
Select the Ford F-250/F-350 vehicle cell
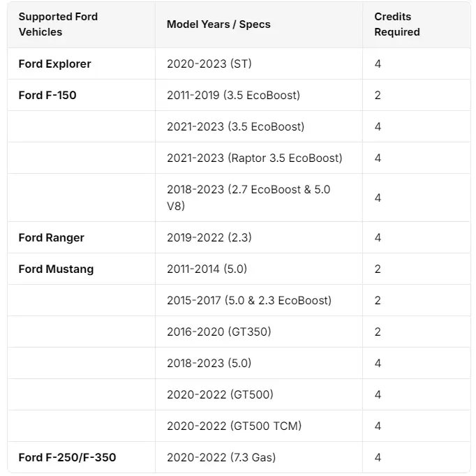[x=67, y=457]
